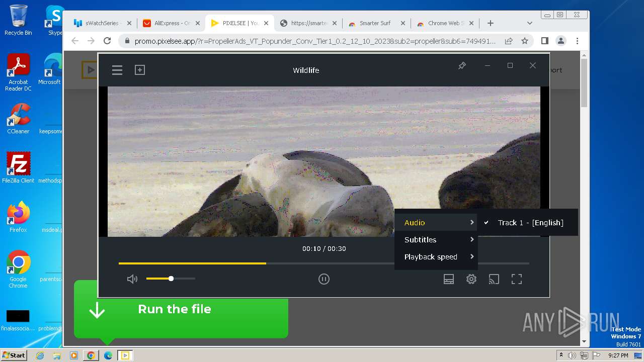Seek on the video progress bar
The width and height of the screenshot is (644, 362).
pyautogui.click(x=324, y=263)
